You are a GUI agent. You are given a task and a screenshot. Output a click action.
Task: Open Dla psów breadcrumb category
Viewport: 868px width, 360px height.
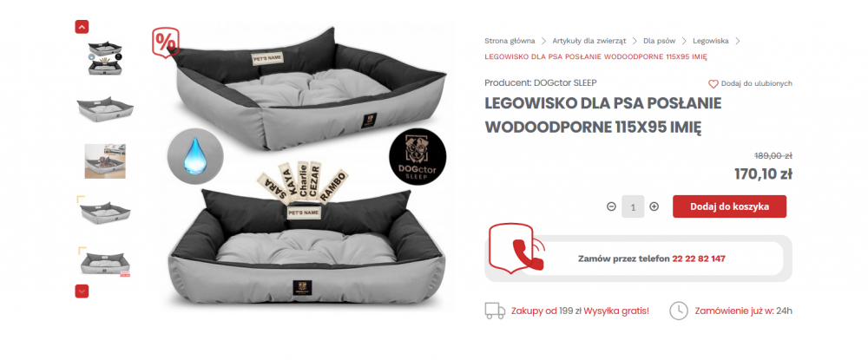660,41
